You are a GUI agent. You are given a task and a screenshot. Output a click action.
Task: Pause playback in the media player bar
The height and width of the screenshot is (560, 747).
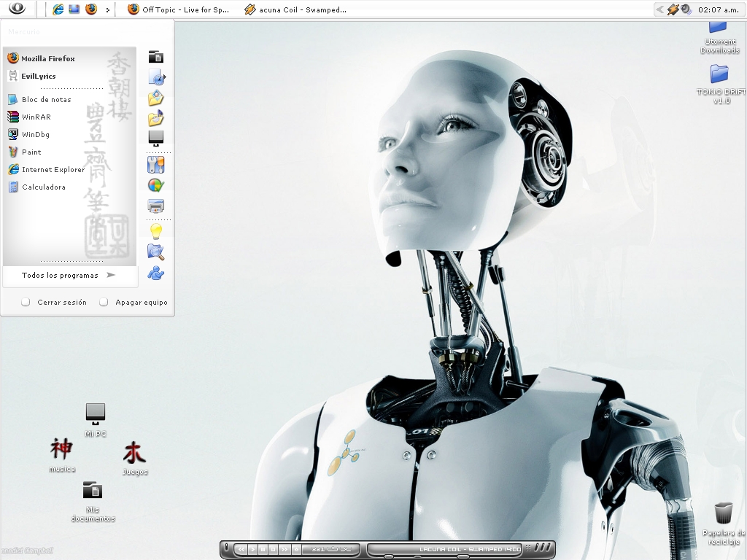coord(263,549)
